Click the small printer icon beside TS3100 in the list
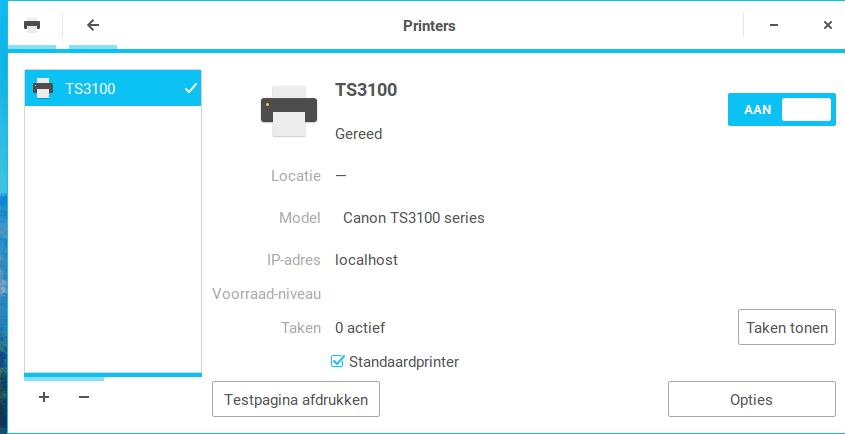Image resolution: width=845 pixels, height=434 pixels. coord(43,88)
